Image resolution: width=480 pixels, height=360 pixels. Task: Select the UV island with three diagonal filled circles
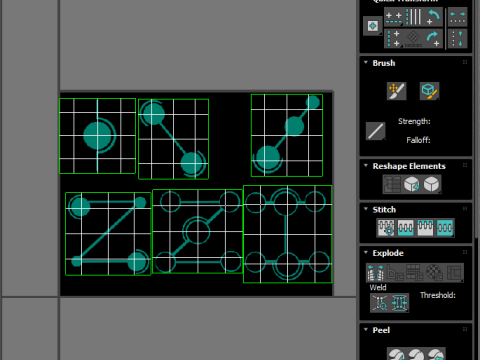pos(287,135)
